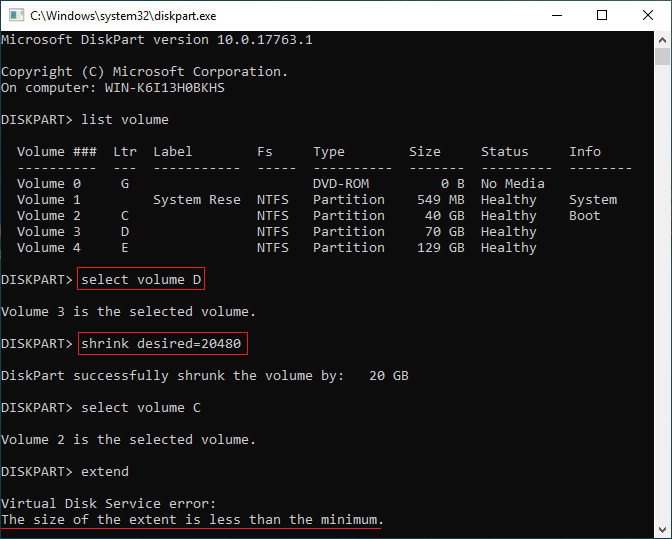
Task: Click the 'Status' column header
Action: tap(504, 152)
